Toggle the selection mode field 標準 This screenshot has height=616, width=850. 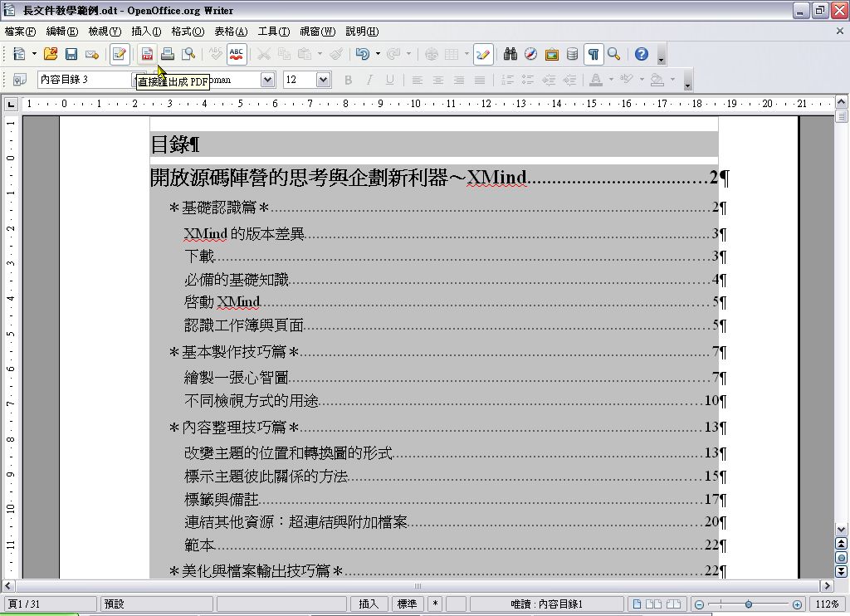pos(407,604)
